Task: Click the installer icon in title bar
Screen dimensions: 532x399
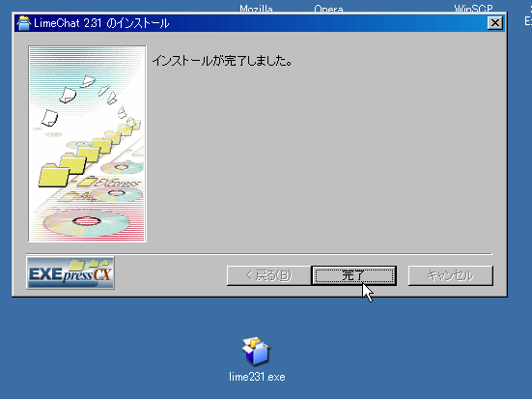Action: pos(24,23)
